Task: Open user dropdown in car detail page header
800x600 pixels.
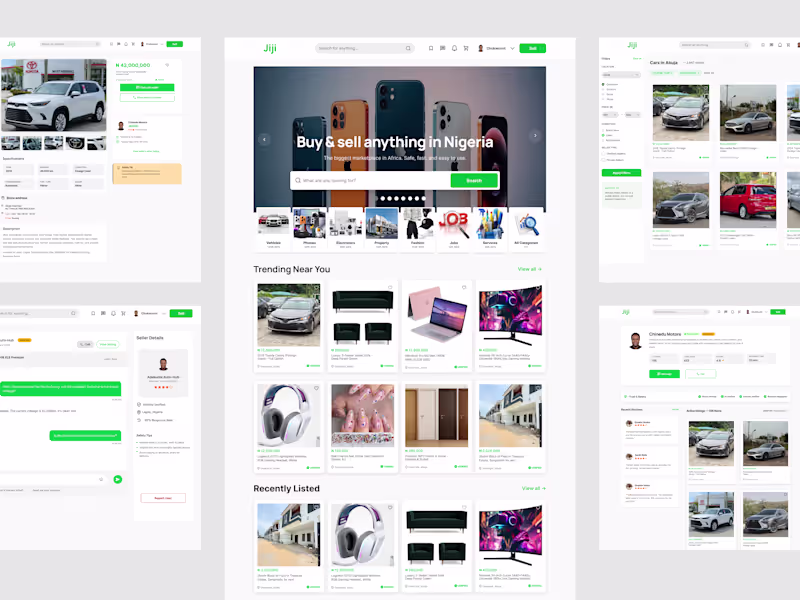Action: click(x=162, y=44)
